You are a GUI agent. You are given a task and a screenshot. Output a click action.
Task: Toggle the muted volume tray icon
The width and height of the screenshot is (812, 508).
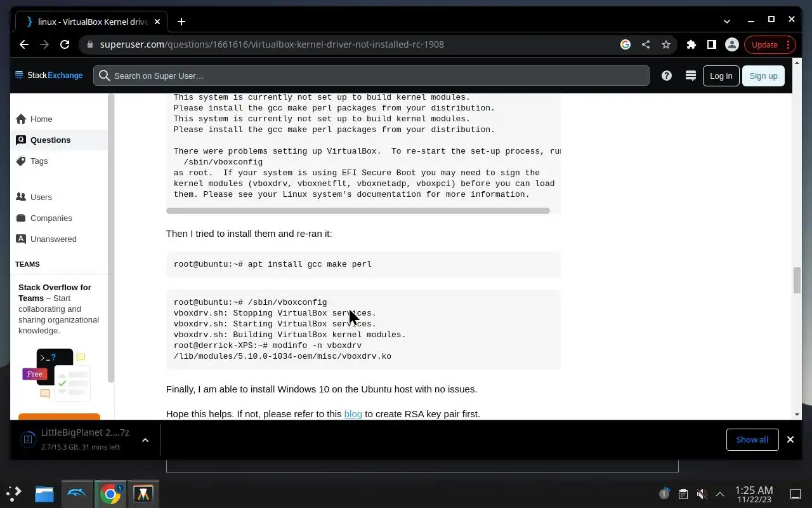tap(702, 493)
